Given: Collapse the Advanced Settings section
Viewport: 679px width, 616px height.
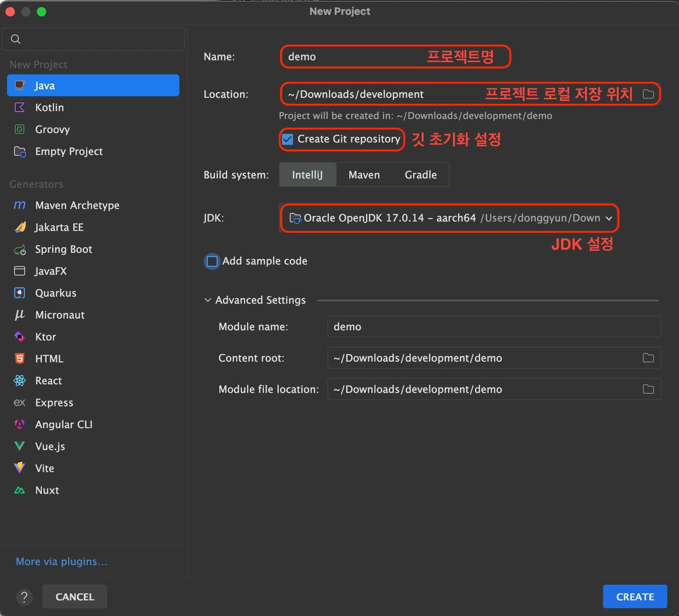Looking at the screenshot, I should coord(208,300).
